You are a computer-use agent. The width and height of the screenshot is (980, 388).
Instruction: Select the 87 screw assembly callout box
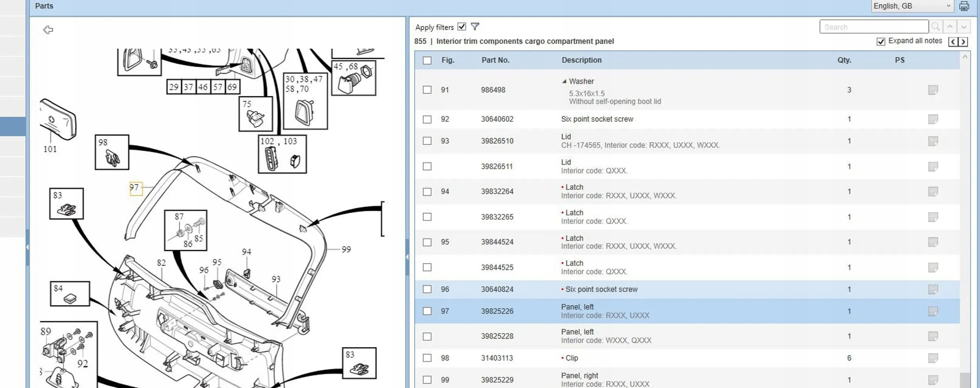pyautogui.click(x=185, y=230)
